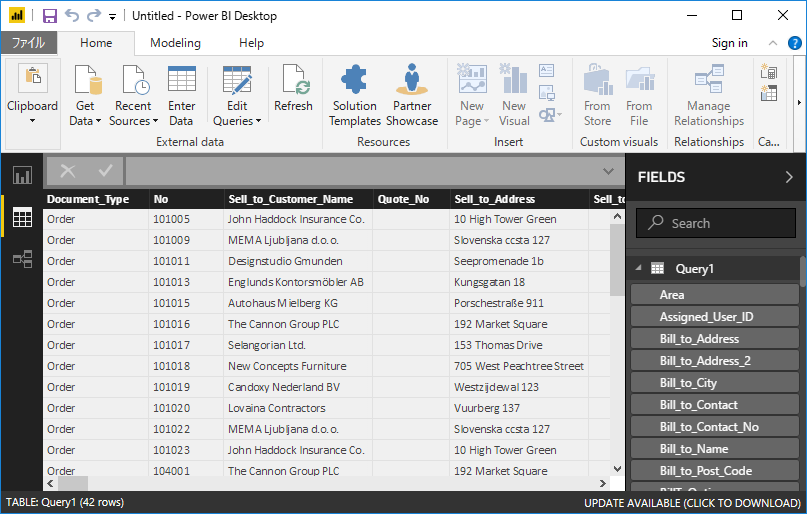This screenshot has height=514, width=807.
Task: Insert a New Visual
Action: pos(514,96)
